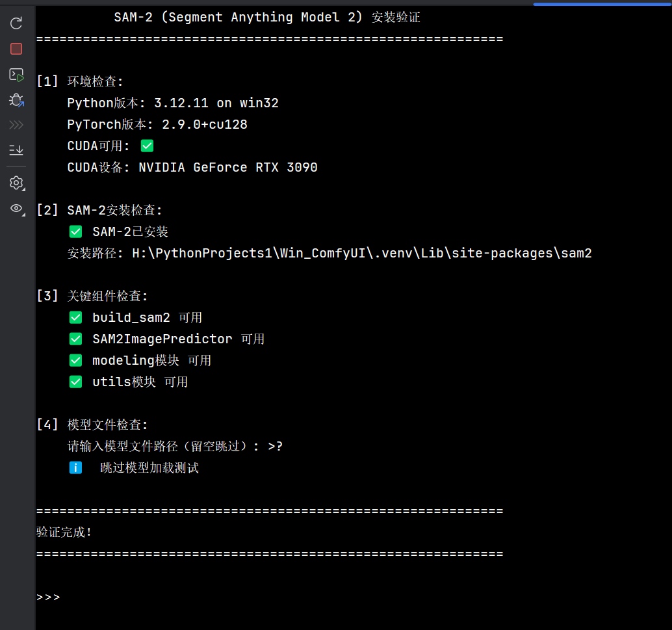The width and height of the screenshot is (672, 630).
Task: Click the '[4] 模型文件检查:' heading
Action: (x=92, y=425)
